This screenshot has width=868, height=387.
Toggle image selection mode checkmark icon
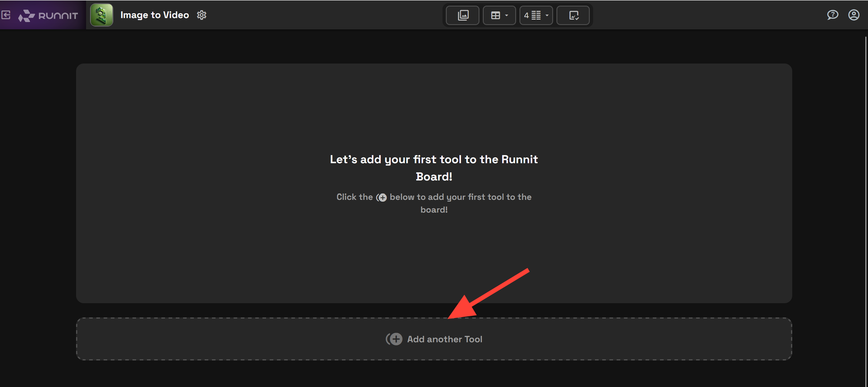(574, 16)
